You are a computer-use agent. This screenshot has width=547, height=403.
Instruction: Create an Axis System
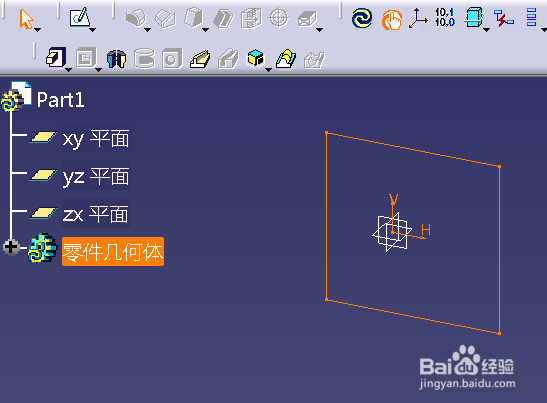click(x=418, y=18)
